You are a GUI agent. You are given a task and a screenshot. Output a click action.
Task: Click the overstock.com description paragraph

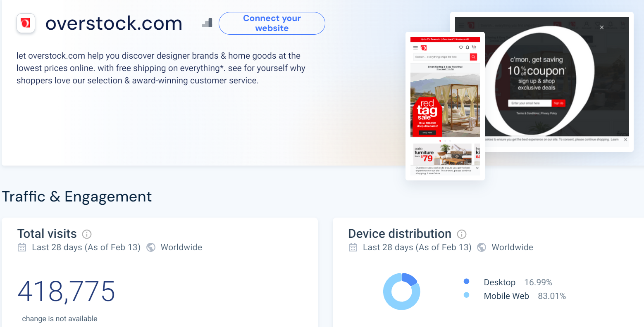[161, 68]
